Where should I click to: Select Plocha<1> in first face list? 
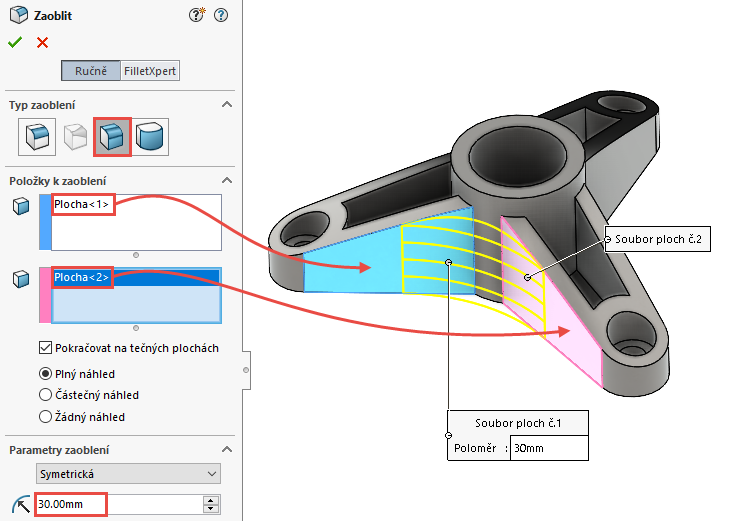pyautogui.click(x=82, y=204)
